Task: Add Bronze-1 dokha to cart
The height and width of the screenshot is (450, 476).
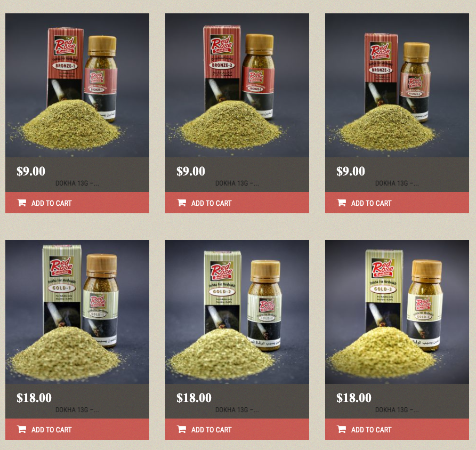Action: pyautogui.click(x=77, y=203)
